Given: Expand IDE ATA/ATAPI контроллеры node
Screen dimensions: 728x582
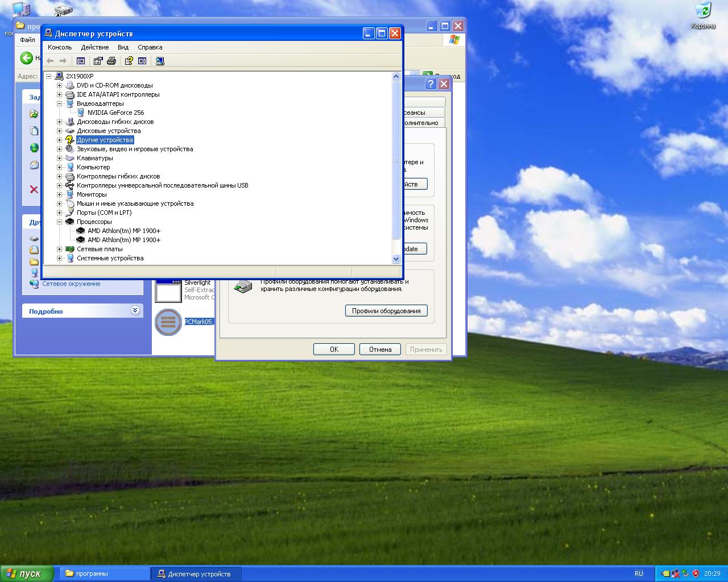Looking at the screenshot, I should click(x=59, y=94).
